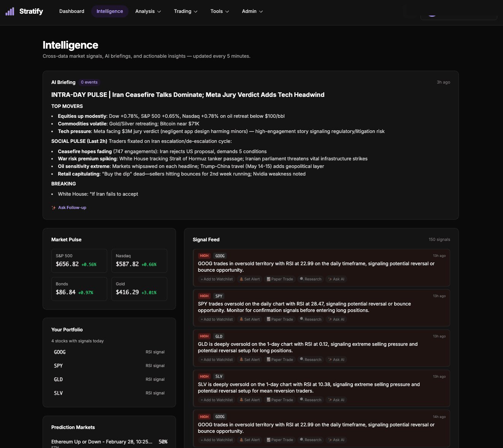Click the Ask AI icon on first GOOG signal

coord(329,279)
